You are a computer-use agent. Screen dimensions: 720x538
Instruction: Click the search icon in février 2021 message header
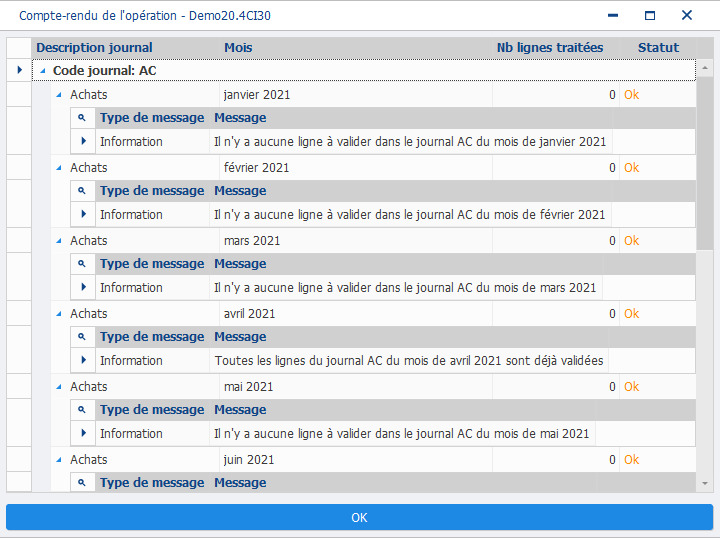[x=82, y=191]
